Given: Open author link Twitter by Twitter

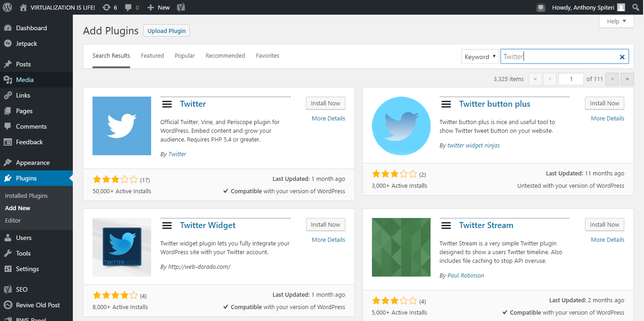Looking at the screenshot, I should (177, 154).
